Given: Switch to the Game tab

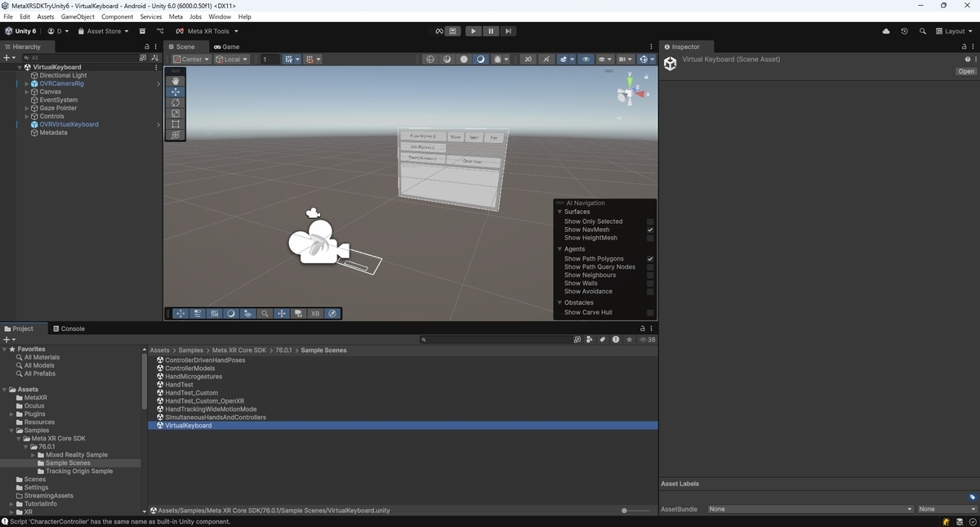Looking at the screenshot, I should [x=227, y=47].
